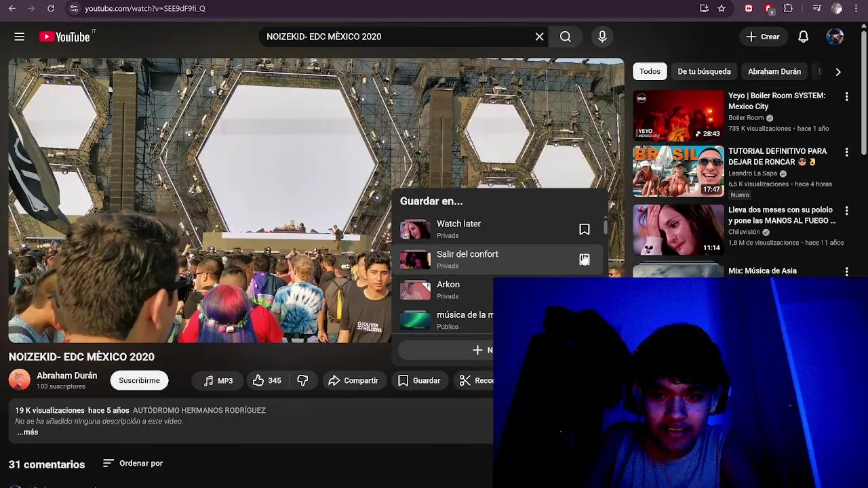Select the Abraham Durán filter chip
Viewport: 868px width, 488px height.
pyautogui.click(x=774, y=71)
